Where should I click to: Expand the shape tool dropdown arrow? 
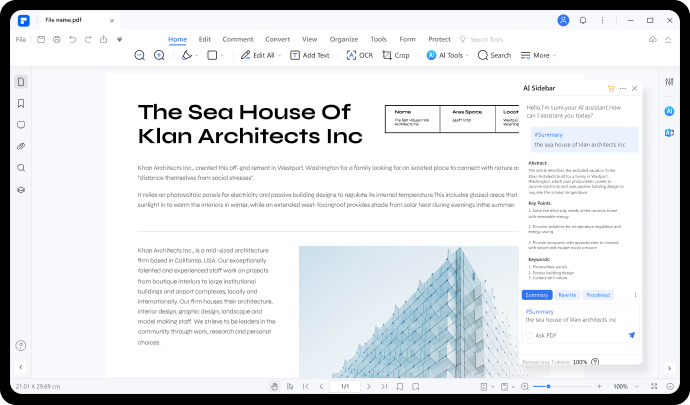[x=222, y=55]
